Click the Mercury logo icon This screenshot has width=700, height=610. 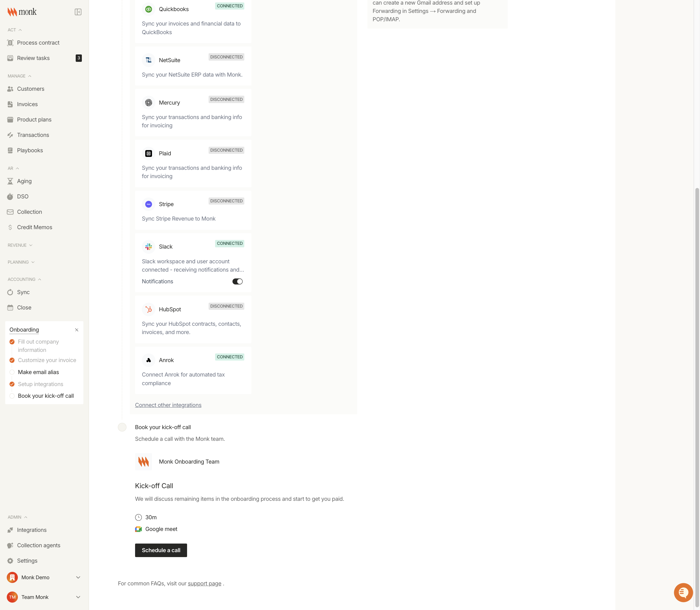coord(148,102)
